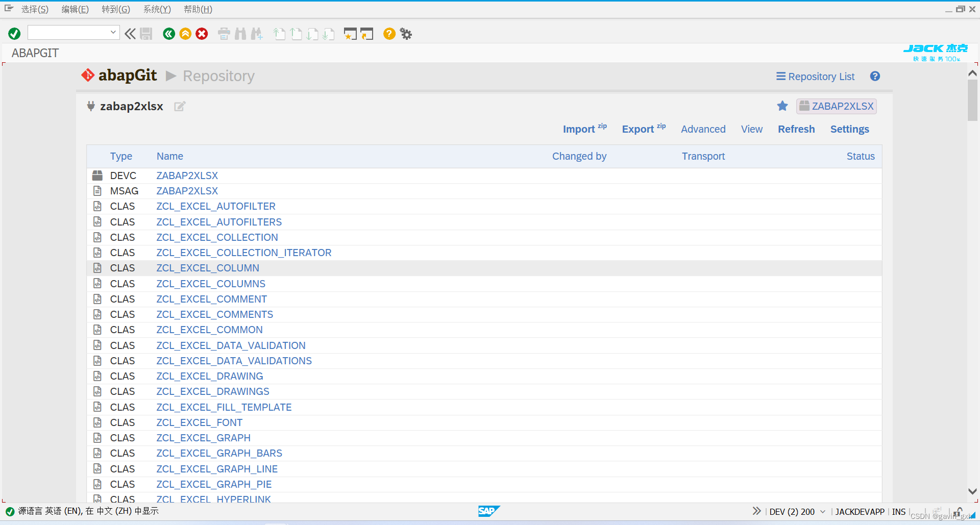Screen dimensions: 980x525
Task: Open the 系统(Y) menu
Action: pos(156,9)
